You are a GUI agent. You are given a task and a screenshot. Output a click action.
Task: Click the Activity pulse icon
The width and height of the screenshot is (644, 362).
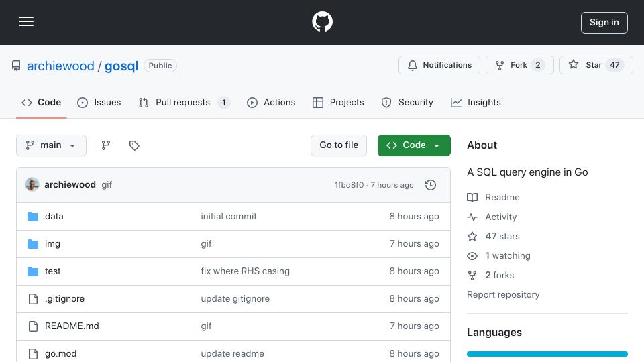(x=472, y=217)
